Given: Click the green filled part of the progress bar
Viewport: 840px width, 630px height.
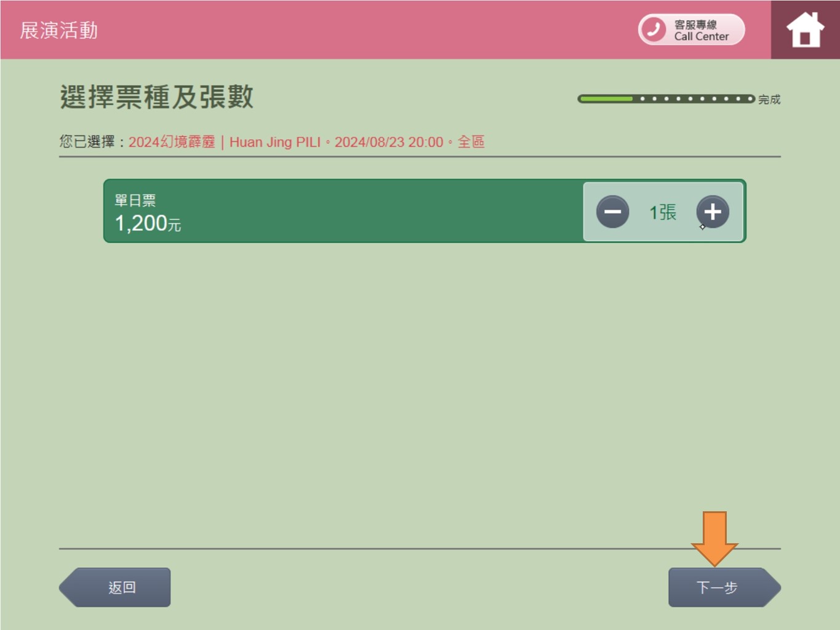Looking at the screenshot, I should tap(606, 98).
